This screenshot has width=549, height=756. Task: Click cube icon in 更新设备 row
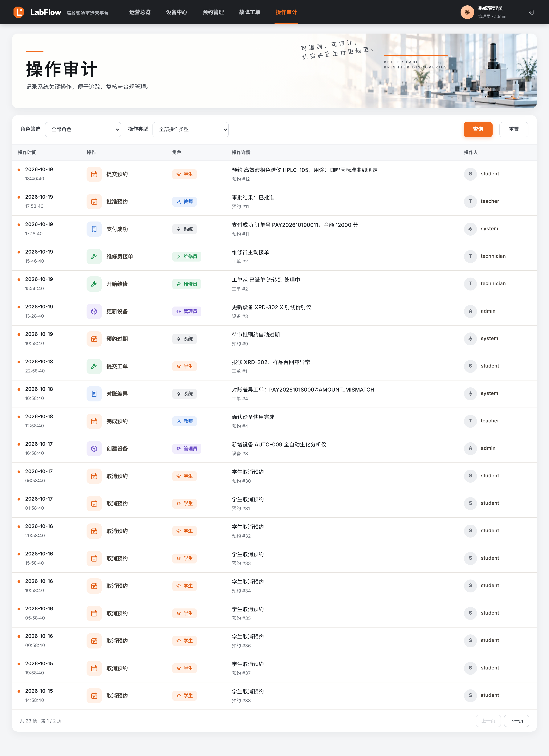94,311
